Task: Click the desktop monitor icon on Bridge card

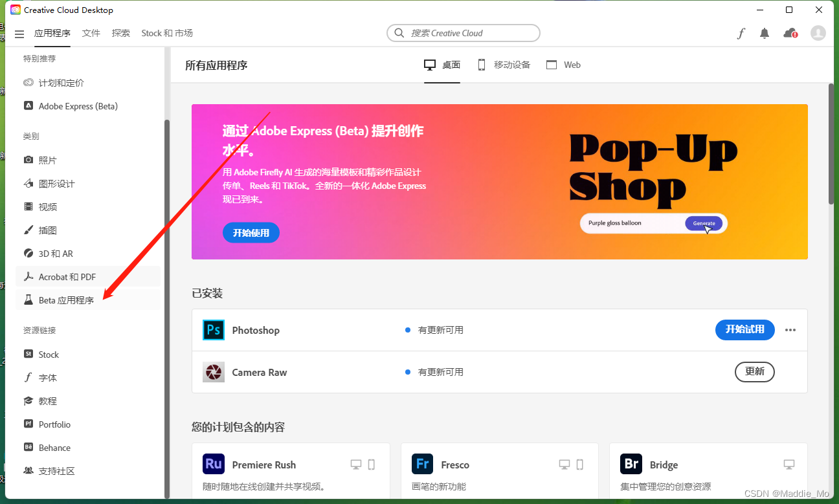Action: click(789, 465)
